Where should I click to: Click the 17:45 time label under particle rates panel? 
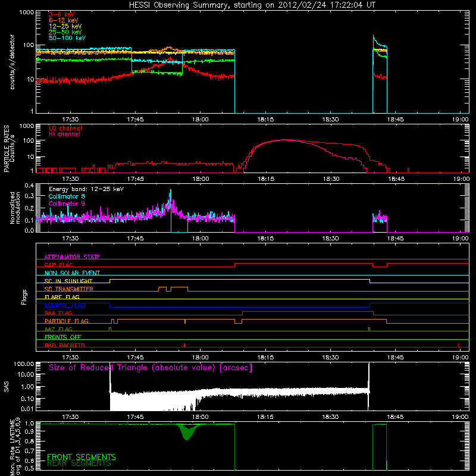tap(136, 179)
